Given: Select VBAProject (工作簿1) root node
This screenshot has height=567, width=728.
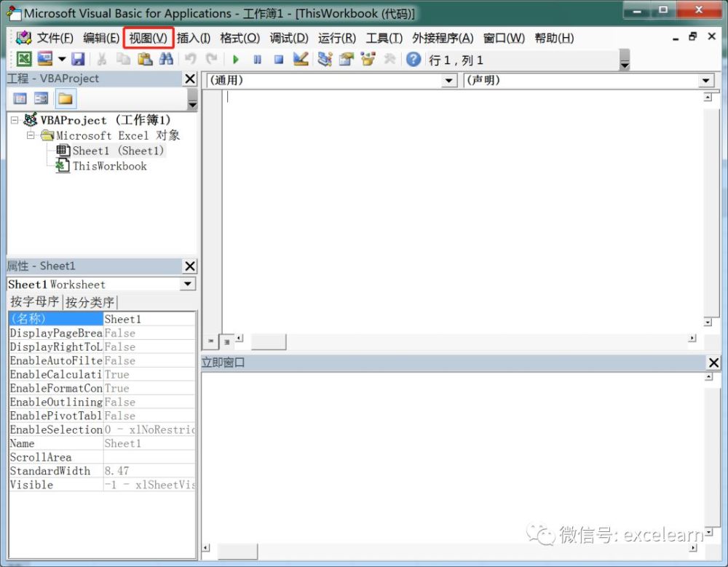Looking at the screenshot, I should pos(106,120).
